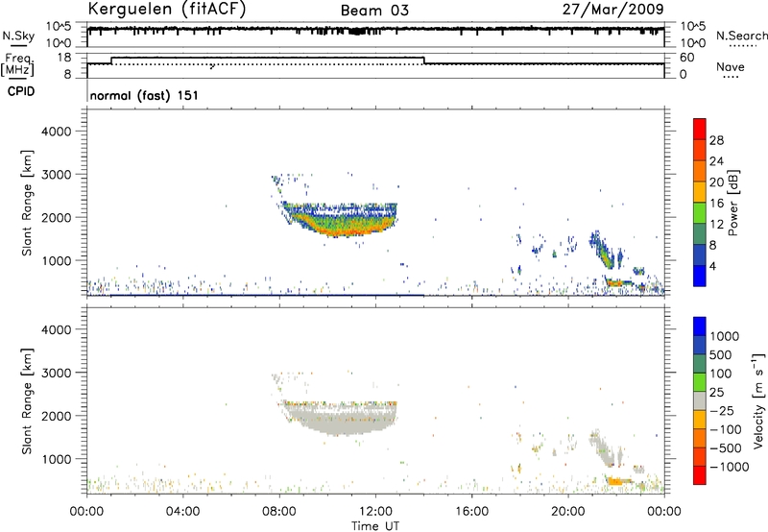Pick the red top segment of power colorbar
Screen dimensions: 768x532
pos(700,130)
